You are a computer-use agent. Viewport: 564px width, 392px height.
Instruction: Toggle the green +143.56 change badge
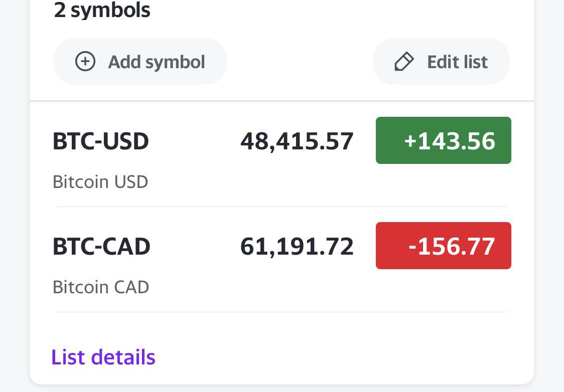pyautogui.click(x=443, y=140)
